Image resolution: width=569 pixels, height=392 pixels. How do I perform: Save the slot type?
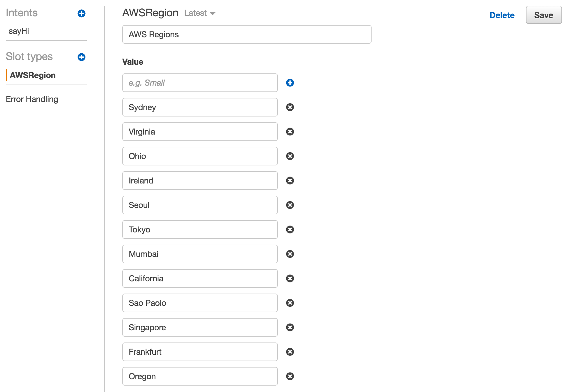(544, 15)
